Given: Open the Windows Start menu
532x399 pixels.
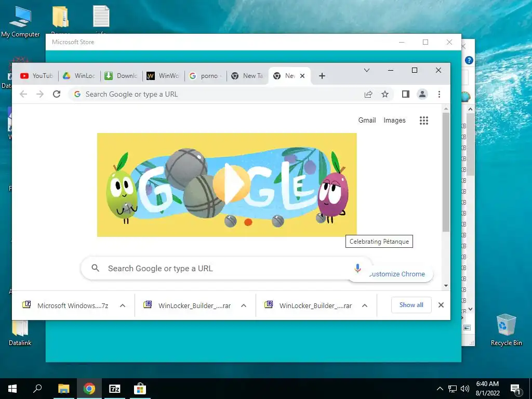Looking at the screenshot, I should pos(12,389).
